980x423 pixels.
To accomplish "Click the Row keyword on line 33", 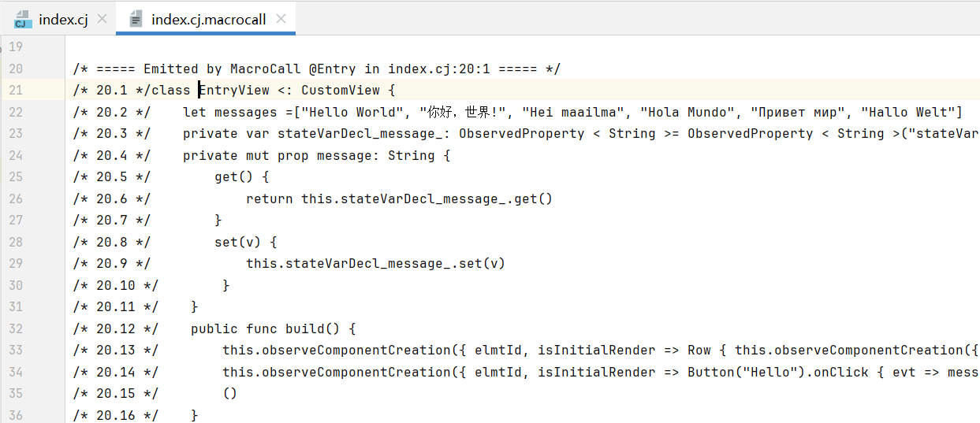I will point(699,350).
